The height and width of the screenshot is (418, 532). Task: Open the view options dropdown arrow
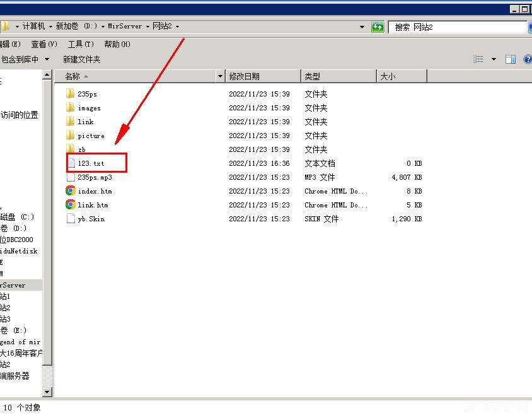click(494, 59)
